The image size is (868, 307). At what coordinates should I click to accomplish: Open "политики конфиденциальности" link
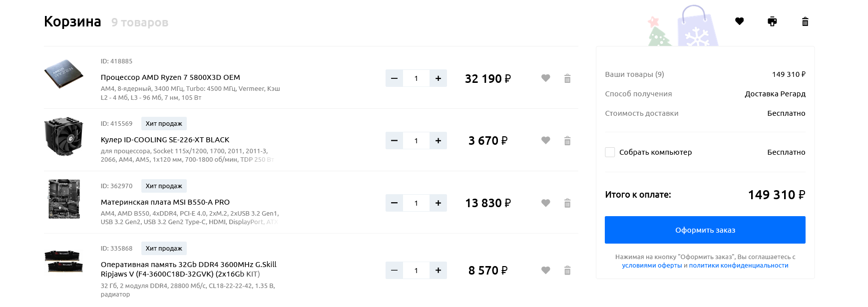[738, 266]
